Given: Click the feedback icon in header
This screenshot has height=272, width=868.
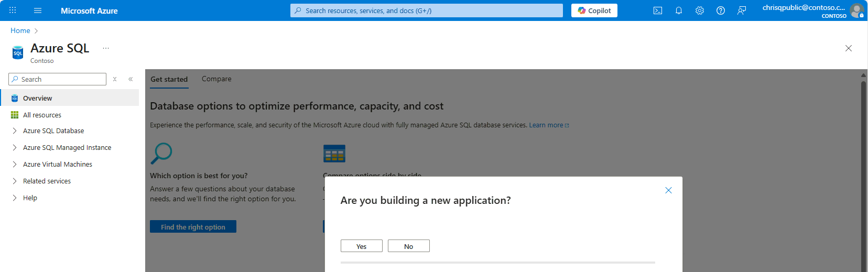Looking at the screenshot, I should click(742, 10).
